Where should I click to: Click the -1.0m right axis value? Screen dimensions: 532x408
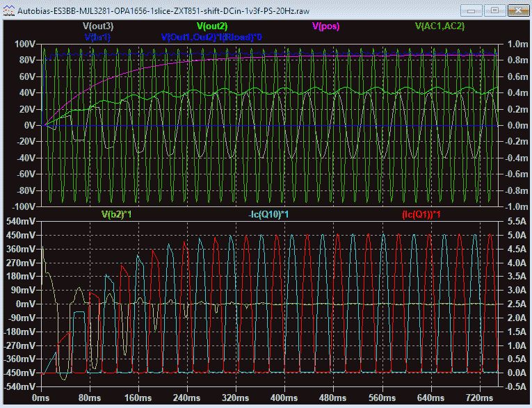point(517,206)
